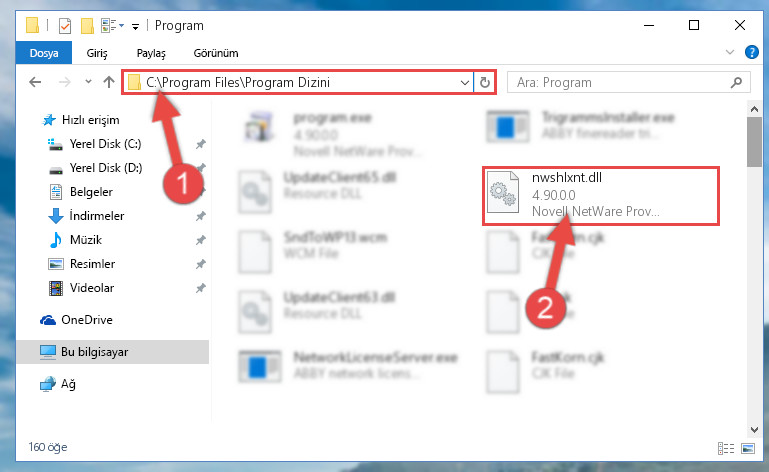The image size is (769, 472).
Task: Expand the address bar history dropdown
Action: [x=464, y=82]
